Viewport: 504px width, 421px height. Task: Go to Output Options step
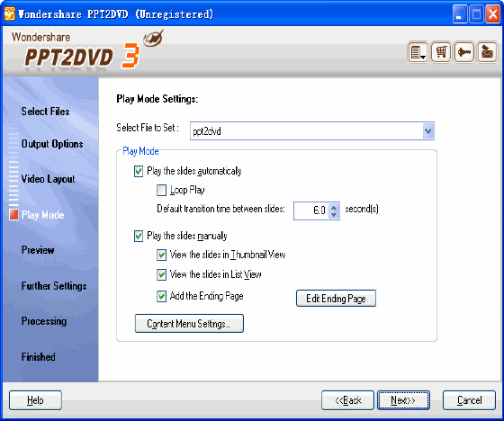point(52,144)
